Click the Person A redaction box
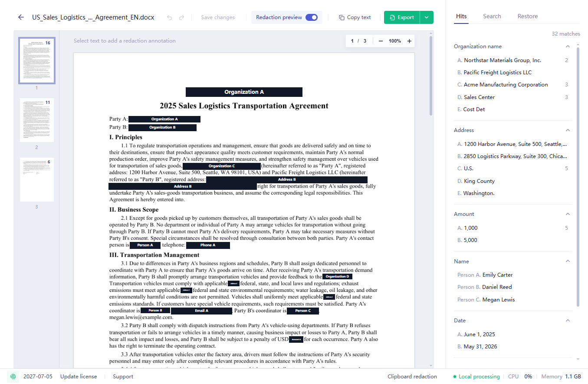 pos(145,245)
